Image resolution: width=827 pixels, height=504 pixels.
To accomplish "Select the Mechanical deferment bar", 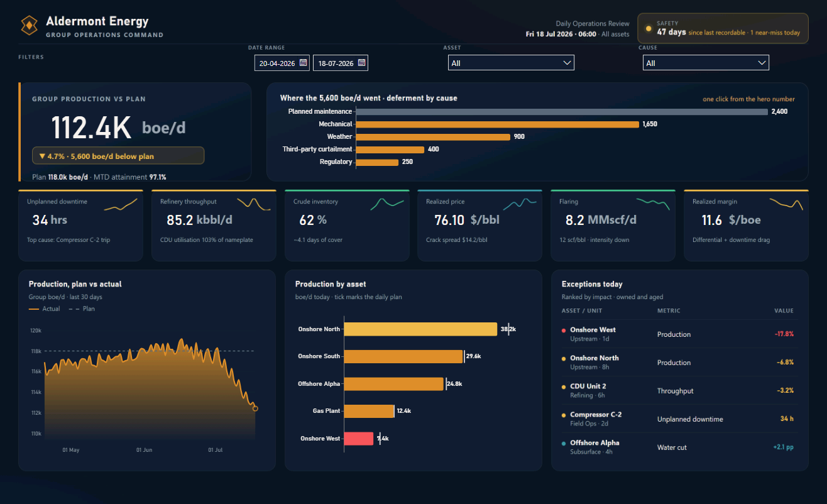I will click(x=498, y=124).
